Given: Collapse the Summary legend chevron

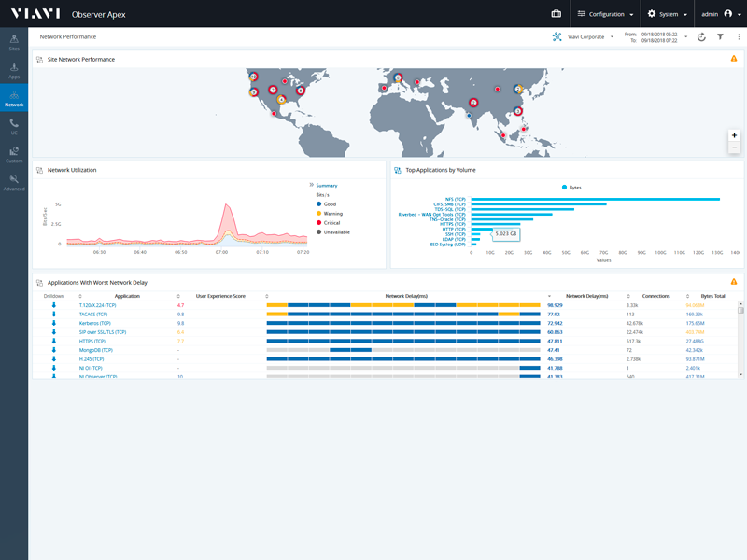Looking at the screenshot, I should pos(311,185).
